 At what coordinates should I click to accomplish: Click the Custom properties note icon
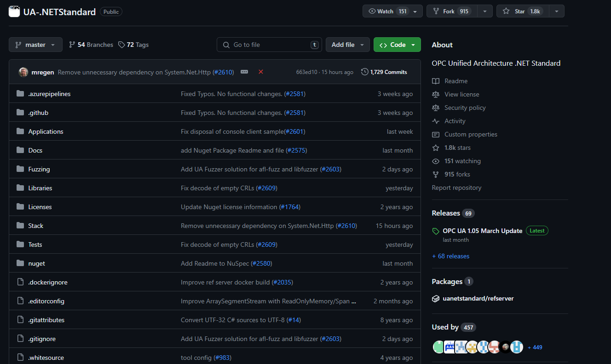436,134
